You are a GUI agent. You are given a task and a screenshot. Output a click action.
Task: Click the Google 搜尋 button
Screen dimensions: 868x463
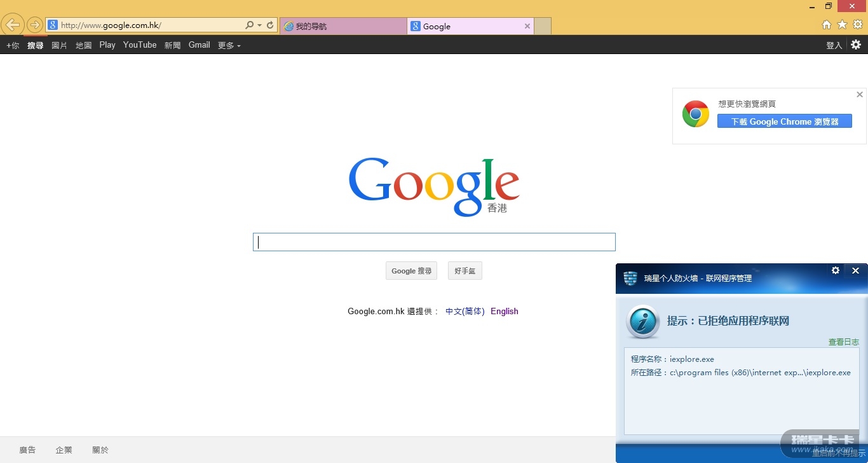[411, 271]
